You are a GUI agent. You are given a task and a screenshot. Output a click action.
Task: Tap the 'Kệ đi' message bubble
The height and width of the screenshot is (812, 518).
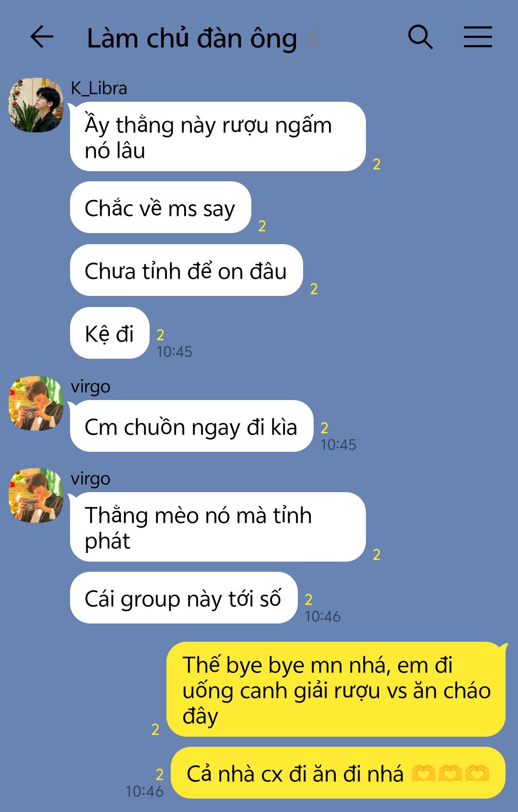[110, 333]
